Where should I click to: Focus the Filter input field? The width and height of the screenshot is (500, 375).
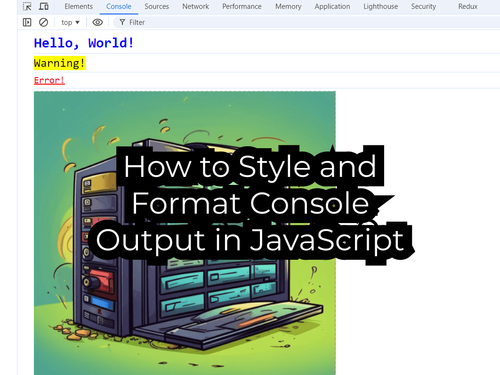tap(306, 22)
